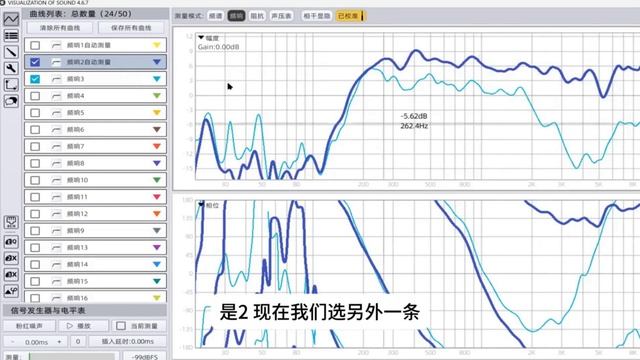Click curve type icon of 频响1自动测量 row

pos(56,45)
